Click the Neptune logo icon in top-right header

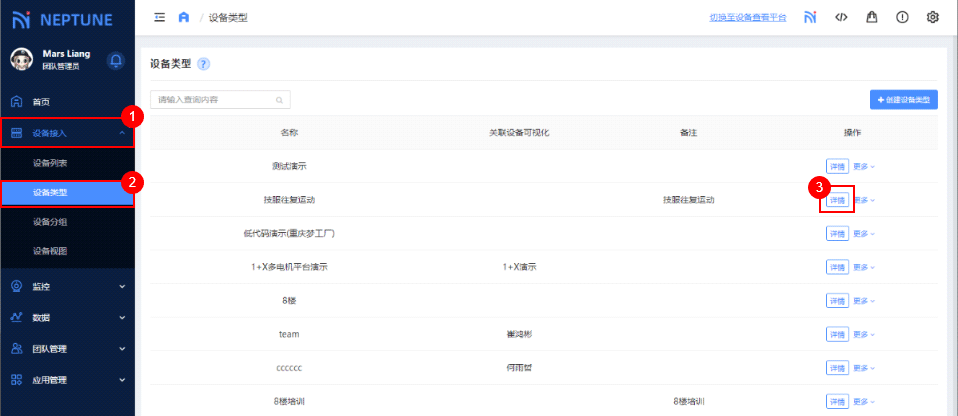pos(810,17)
